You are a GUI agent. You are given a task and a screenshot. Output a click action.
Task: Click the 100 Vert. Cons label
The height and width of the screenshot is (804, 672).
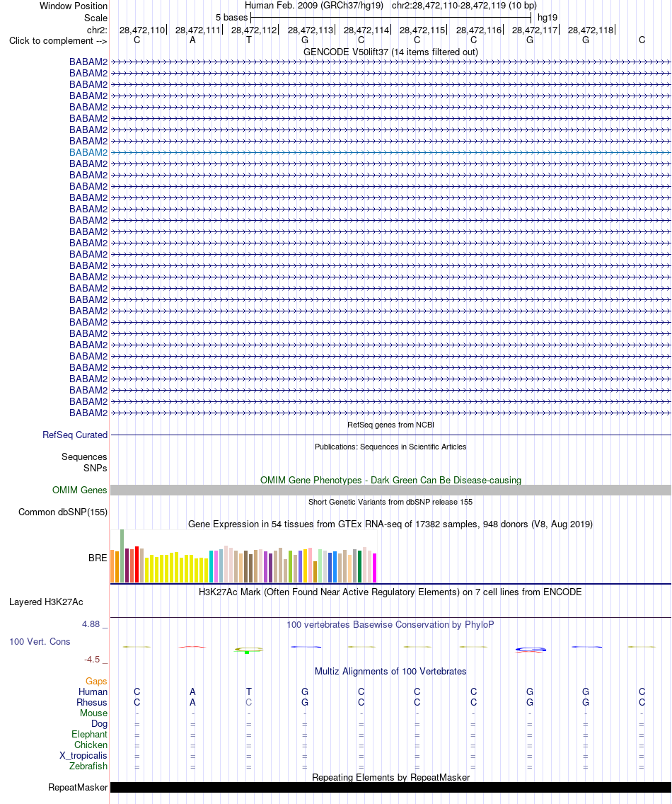40,641
